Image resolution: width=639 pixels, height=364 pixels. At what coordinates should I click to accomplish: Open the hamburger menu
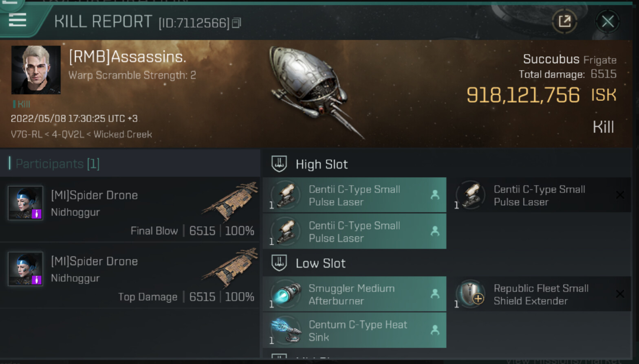(17, 19)
